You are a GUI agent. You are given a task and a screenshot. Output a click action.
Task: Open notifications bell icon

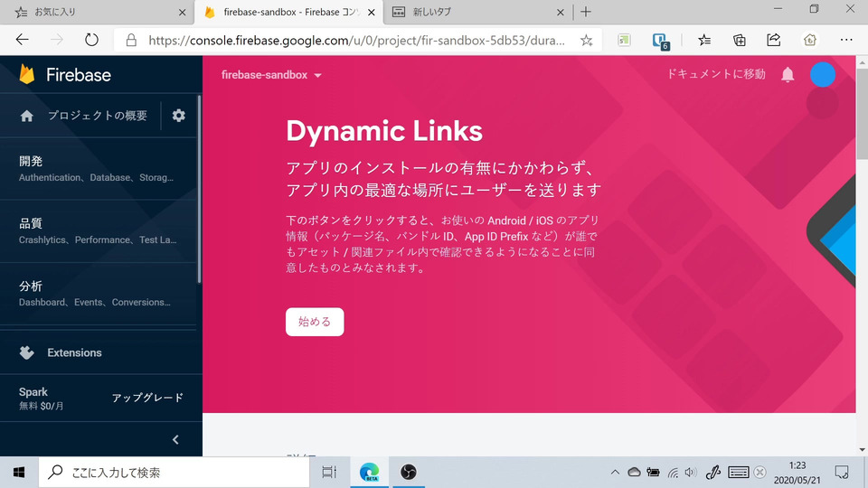pos(788,75)
